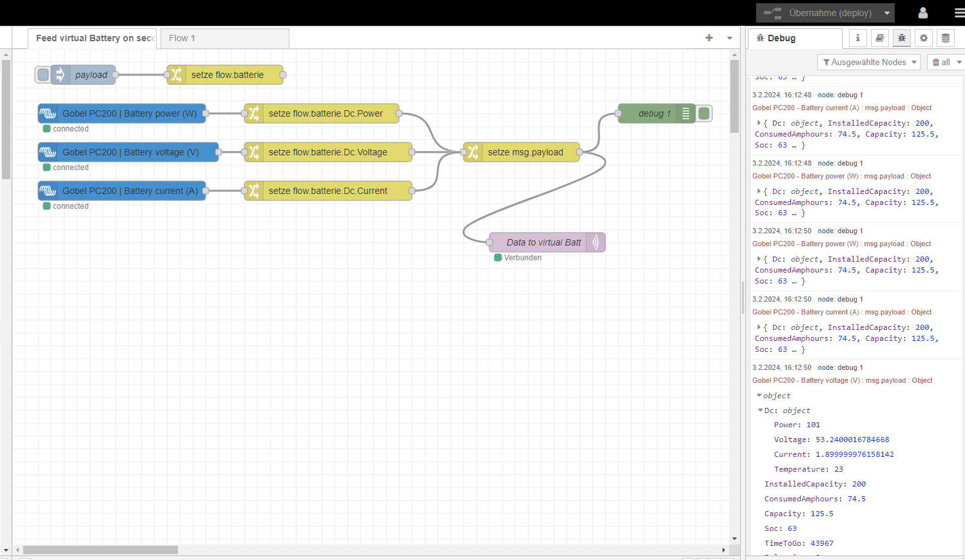Show the Help book sidebar tab
This screenshot has width=965, height=560.
tap(879, 38)
